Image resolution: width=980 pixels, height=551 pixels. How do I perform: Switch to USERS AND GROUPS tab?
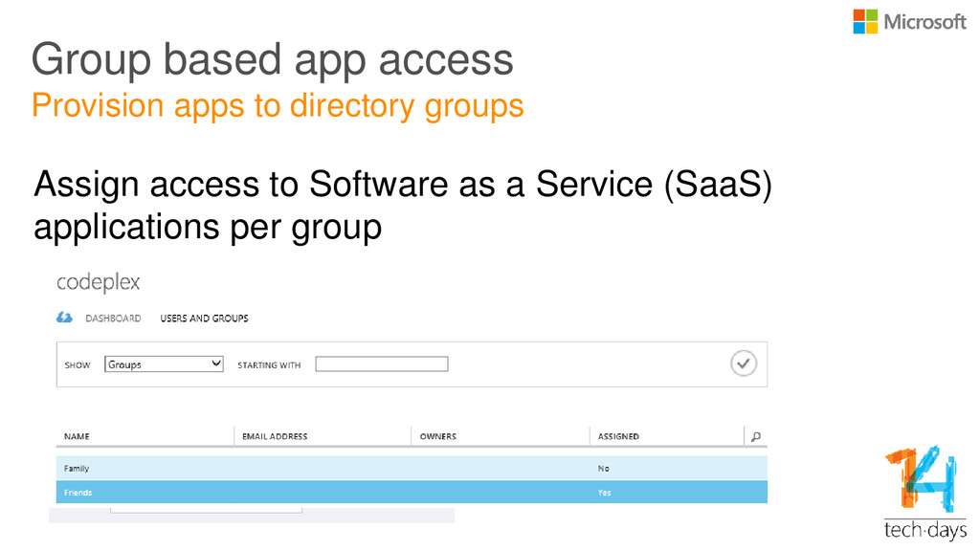pos(205,319)
